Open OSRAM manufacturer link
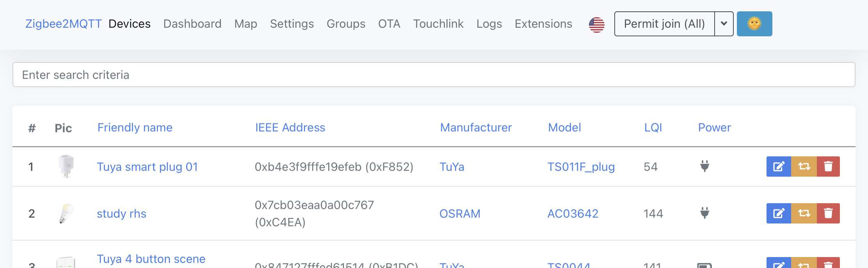Image resolution: width=868 pixels, height=268 pixels. coord(460,214)
